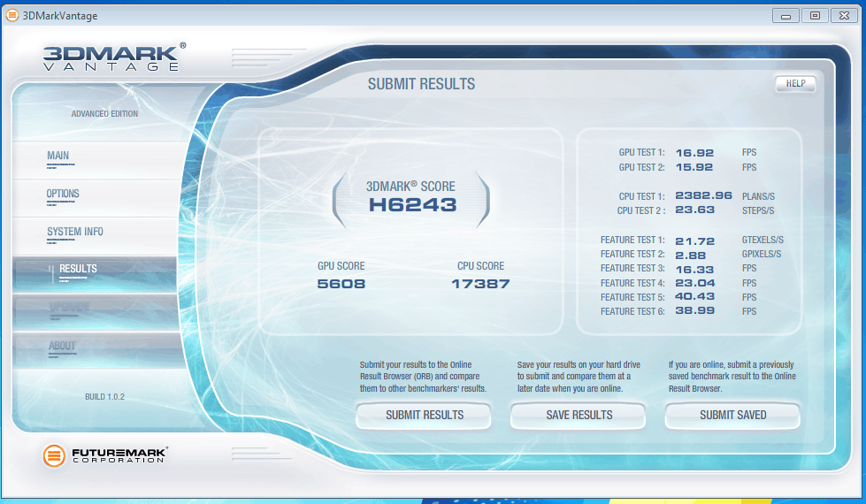This screenshot has width=866, height=504.
Task: Click the CPU Test 1 value 2382.96
Action: click(x=703, y=195)
